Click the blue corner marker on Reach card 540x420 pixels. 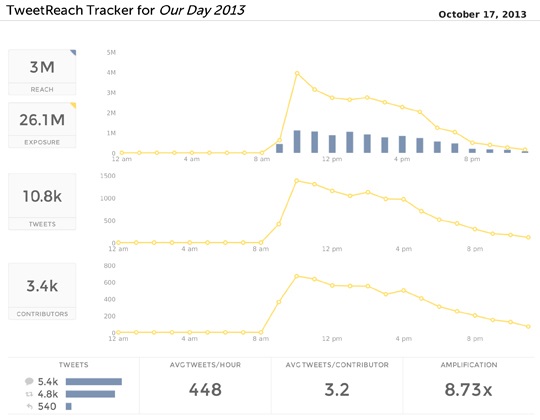point(74,52)
